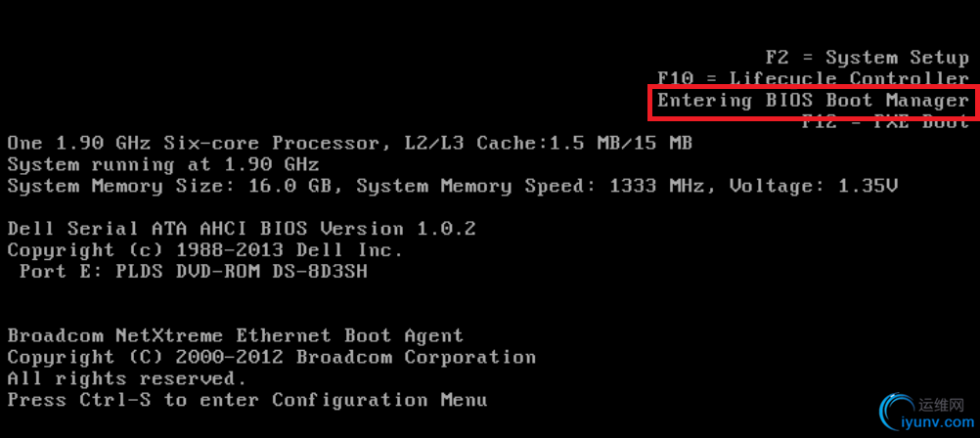Viewport: 980px width, 438px height.
Task: Click the "One 1.90 GHz Six-core Processor" text
Action: pyautogui.click(x=200, y=144)
